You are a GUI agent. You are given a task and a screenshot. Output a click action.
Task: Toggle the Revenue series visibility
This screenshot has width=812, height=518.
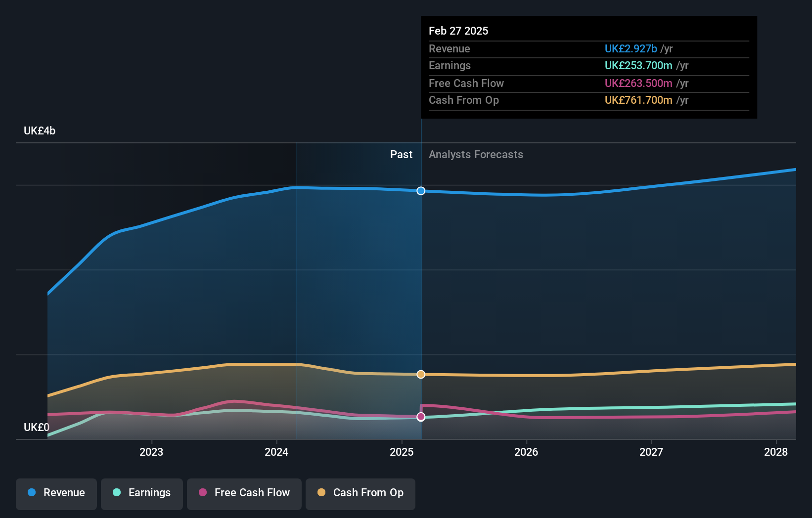[x=56, y=493]
